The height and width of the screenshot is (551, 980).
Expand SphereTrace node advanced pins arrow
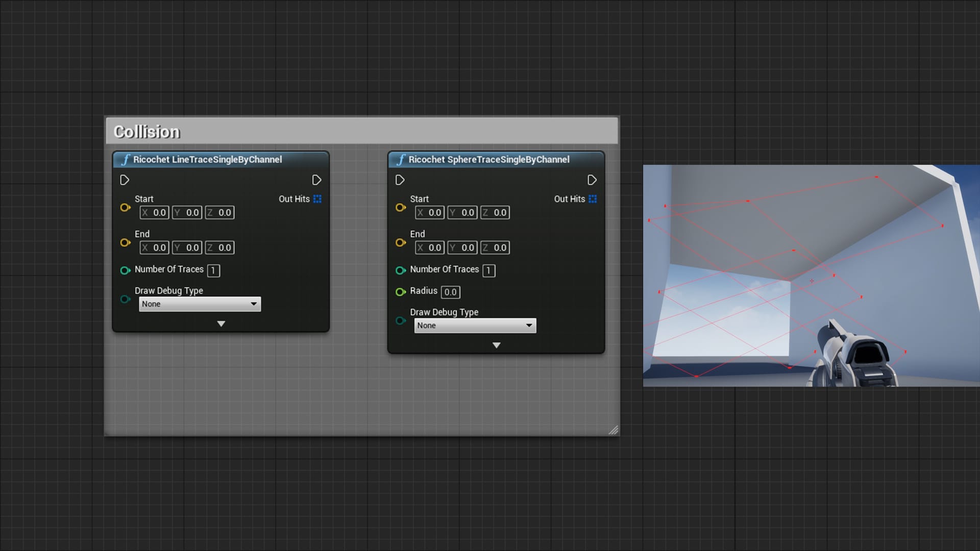[x=496, y=345]
